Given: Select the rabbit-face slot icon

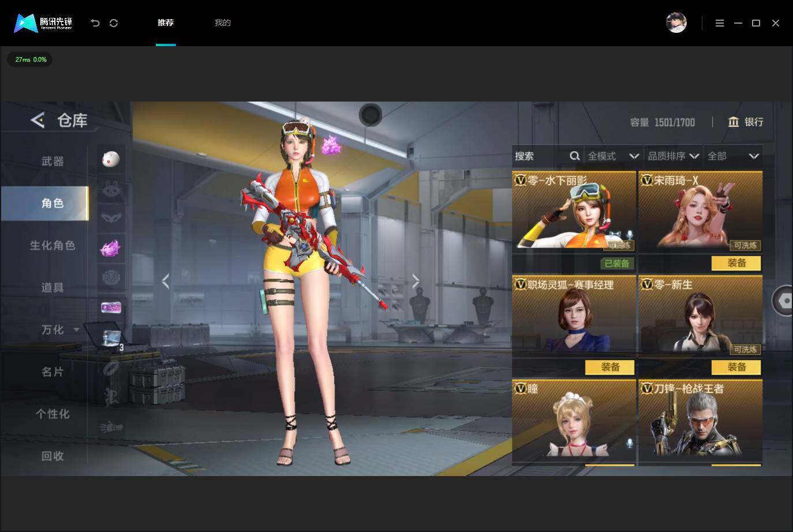Looking at the screenshot, I should point(110,189).
